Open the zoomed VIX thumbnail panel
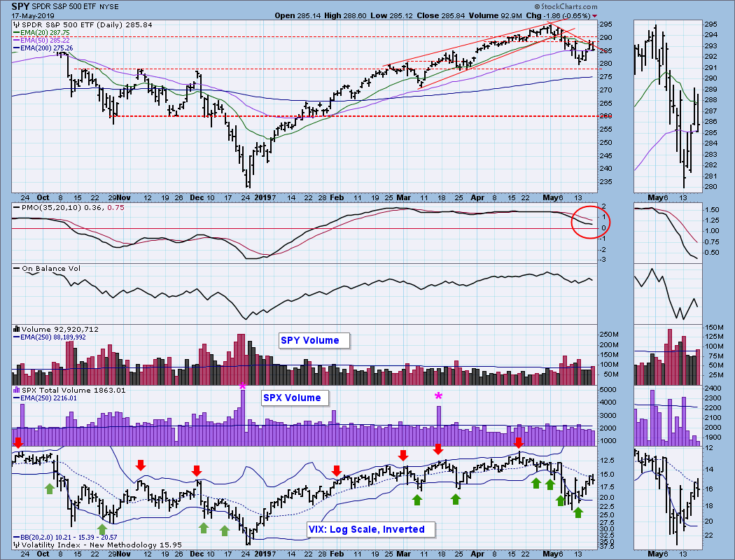 (668, 498)
